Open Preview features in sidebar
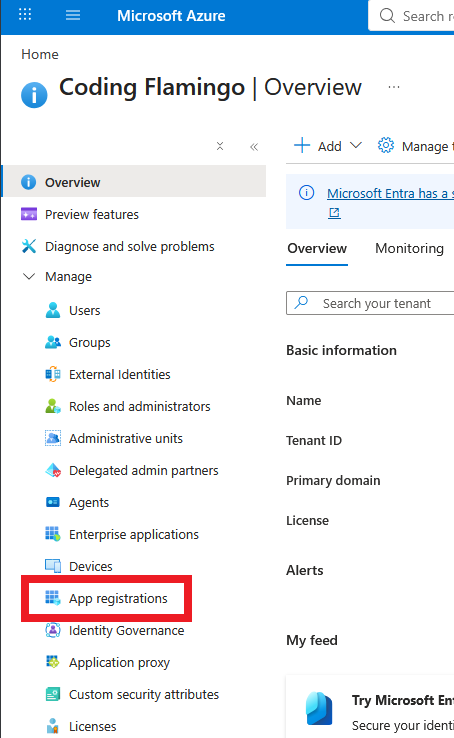The image size is (454, 738). (92, 215)
